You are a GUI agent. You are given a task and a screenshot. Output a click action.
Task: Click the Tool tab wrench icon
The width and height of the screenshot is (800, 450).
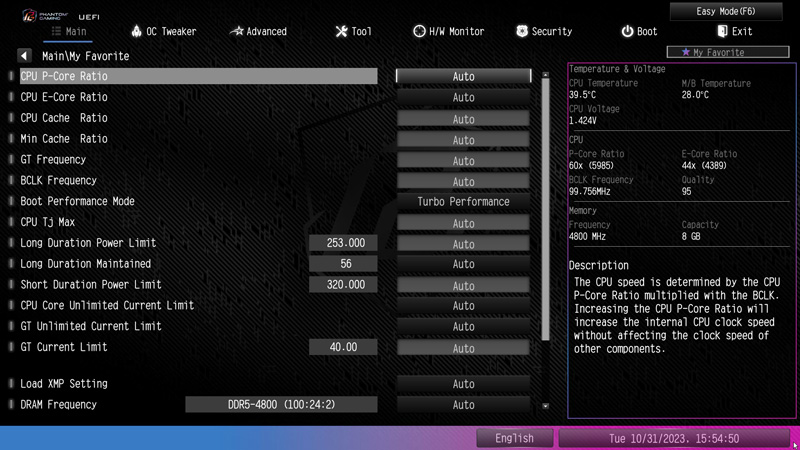(341, 31)
